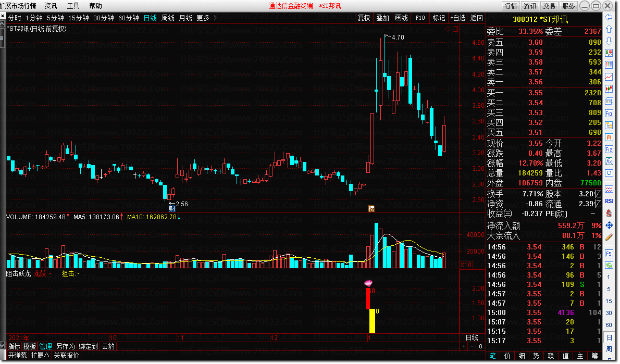This screenshot has width=620, height=364.
Task: Click the 榜 marker below the chart
Action: [371, 208]
